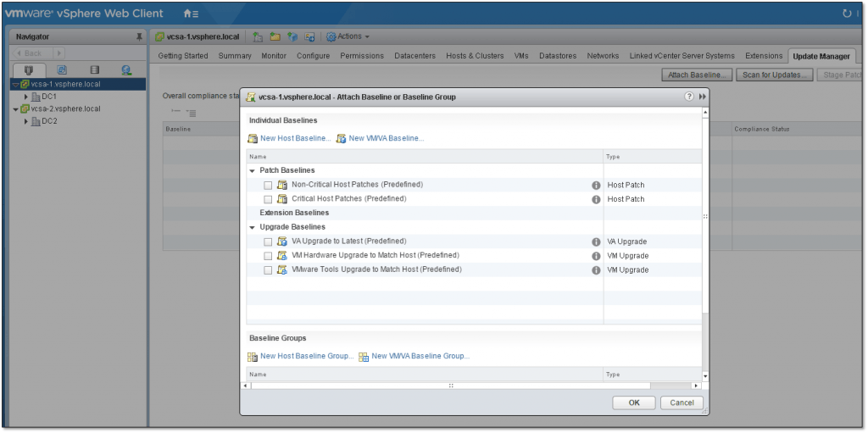Show info for Non-Critical Host Patches
The height and width of the screenshot is (433, 868).
coord(596,185)
